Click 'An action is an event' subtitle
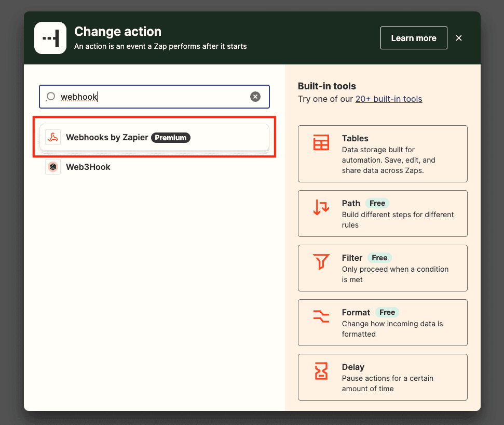The image size is (504, 425). 160,46
